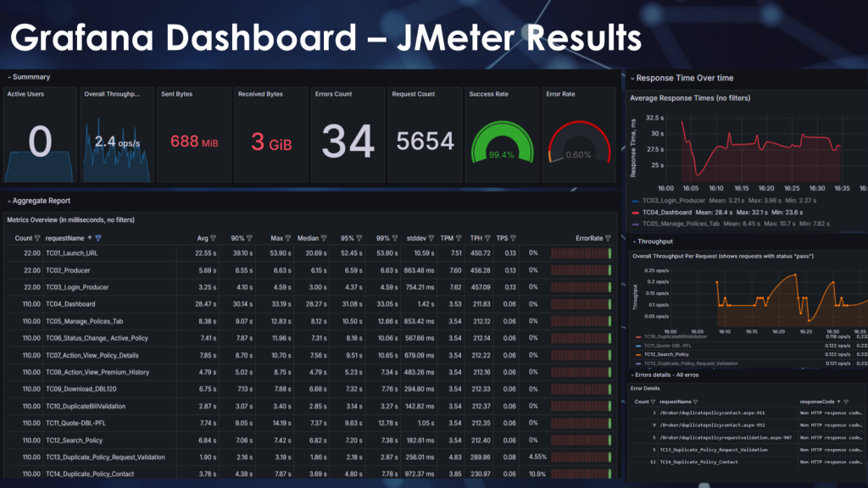
Task: Collapse the Aggregate Report row
Action: coord(39,201)
